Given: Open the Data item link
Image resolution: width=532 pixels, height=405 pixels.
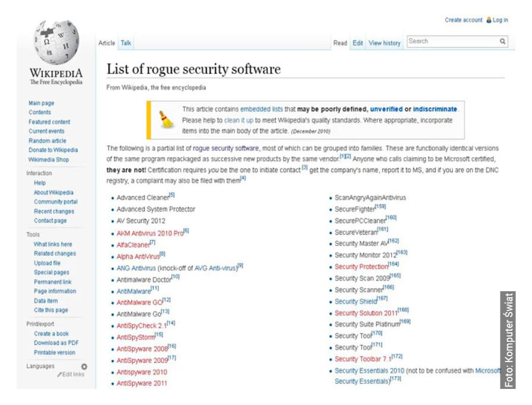Looking at the screenshot, I should coord(46,301).
